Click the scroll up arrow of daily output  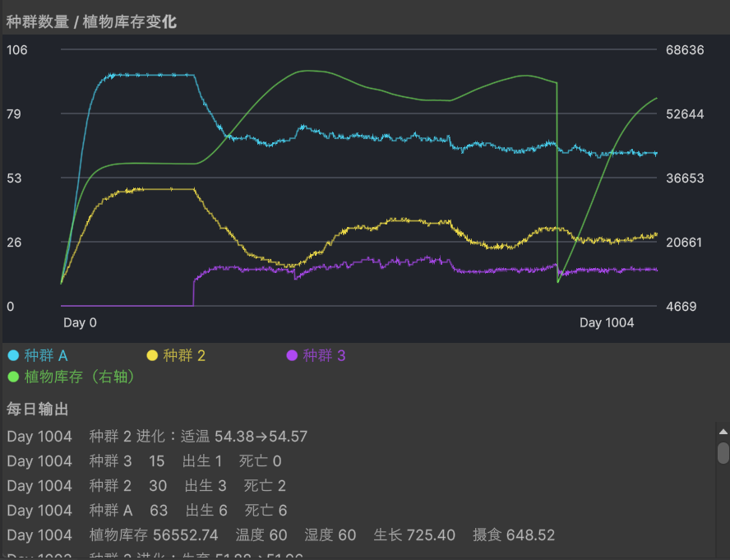(723, 432)
